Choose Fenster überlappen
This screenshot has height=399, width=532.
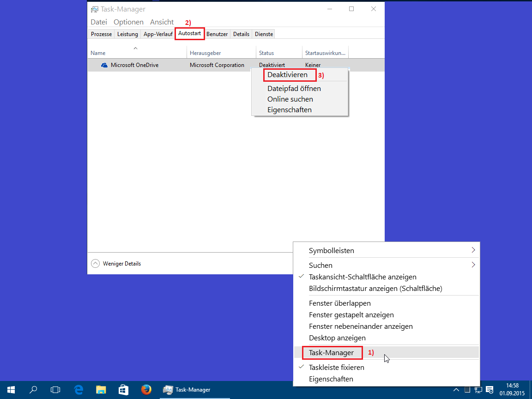[387, 303]
